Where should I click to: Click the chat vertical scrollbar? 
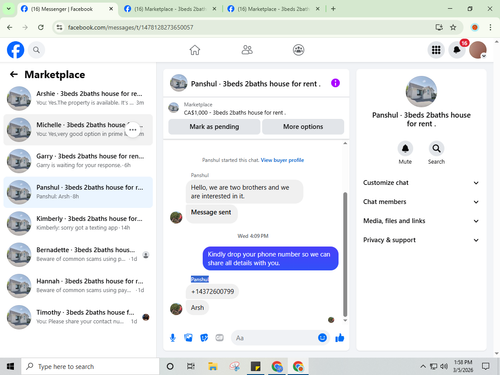pos(345,254)
